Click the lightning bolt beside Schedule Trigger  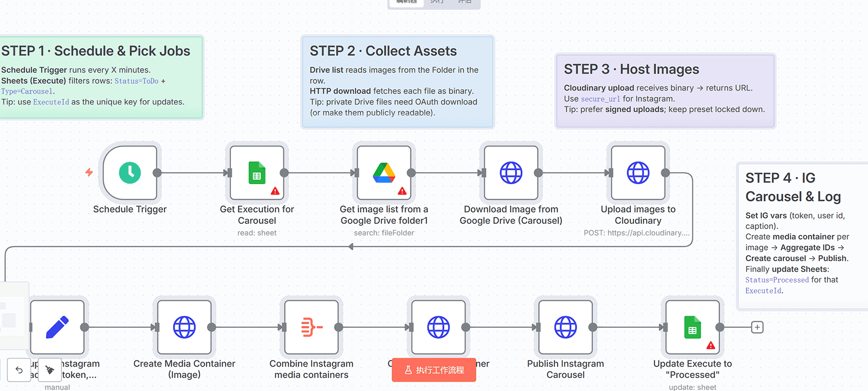click(89, 172)
